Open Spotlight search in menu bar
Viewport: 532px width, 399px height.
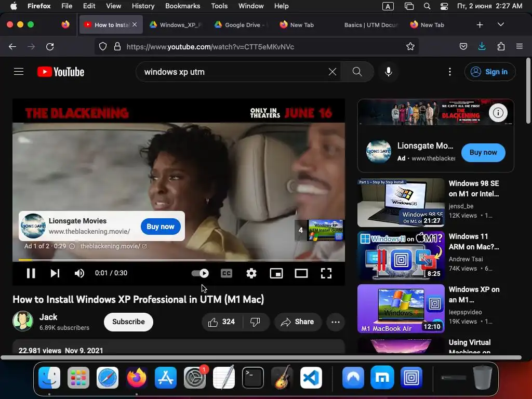(x=427, y=6)
